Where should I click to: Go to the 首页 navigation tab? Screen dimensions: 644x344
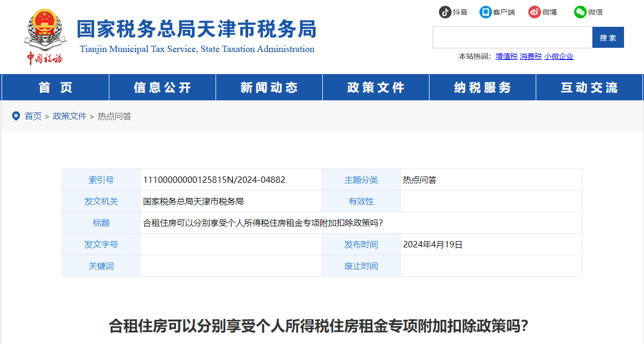point(55,88)
